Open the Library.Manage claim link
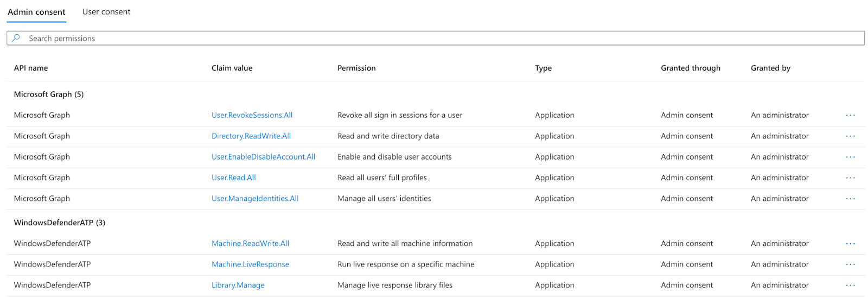Screen dimensions: 868x297 pyautogui.click(x=238, y=285)
